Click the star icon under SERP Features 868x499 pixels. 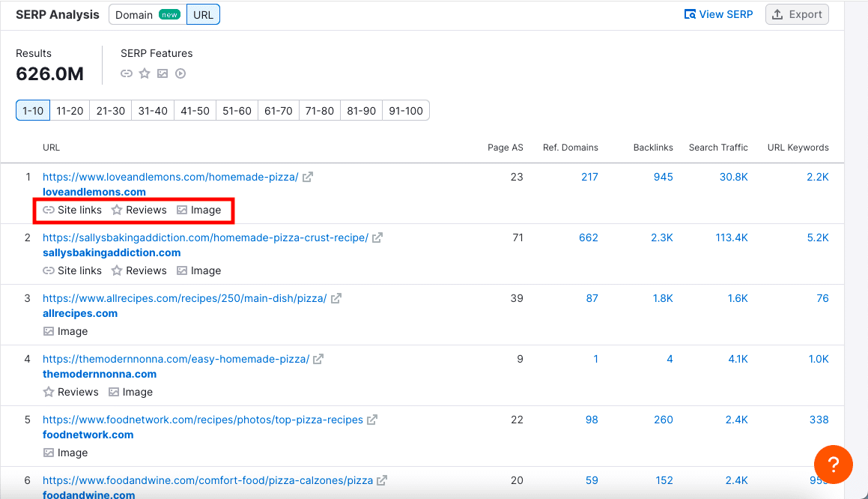point(145,73)
